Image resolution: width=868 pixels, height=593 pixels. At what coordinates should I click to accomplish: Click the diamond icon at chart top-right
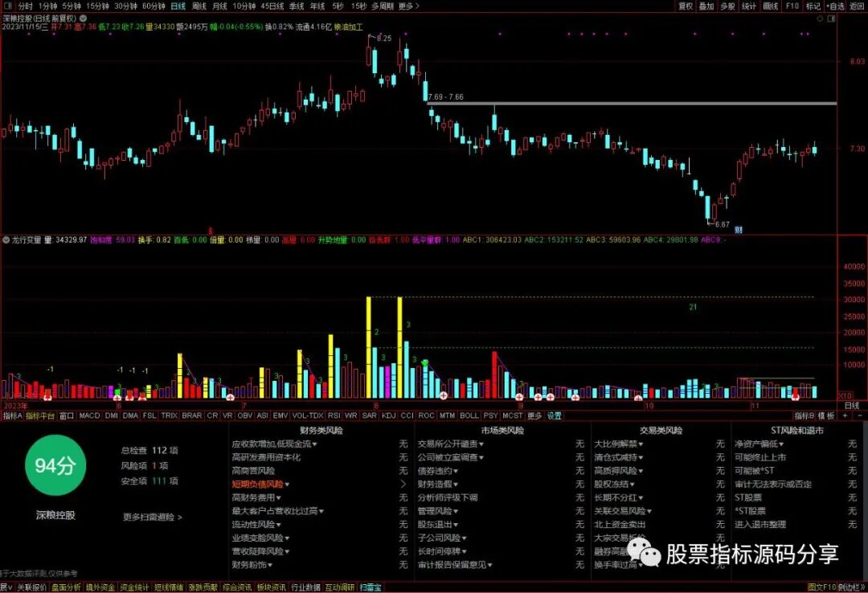pos(821,18)
